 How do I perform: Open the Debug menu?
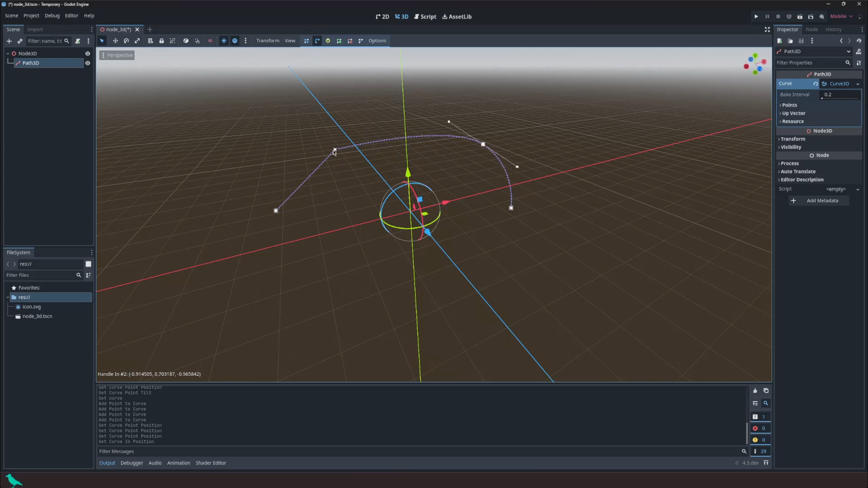click(x=52, y=16)
